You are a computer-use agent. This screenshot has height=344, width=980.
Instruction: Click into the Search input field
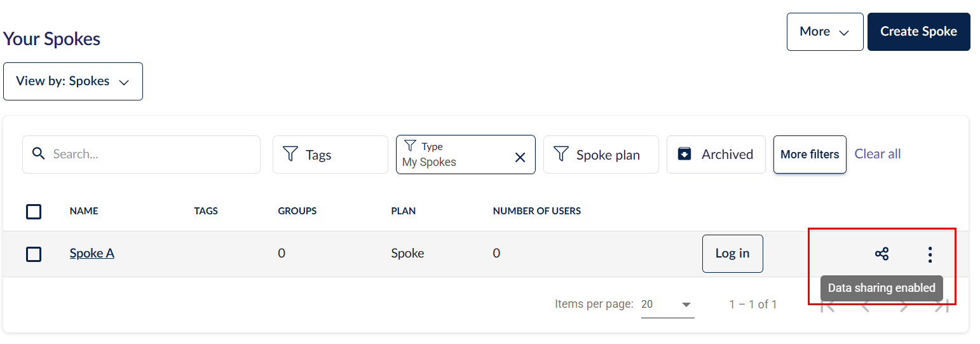[x=153, y=154]
